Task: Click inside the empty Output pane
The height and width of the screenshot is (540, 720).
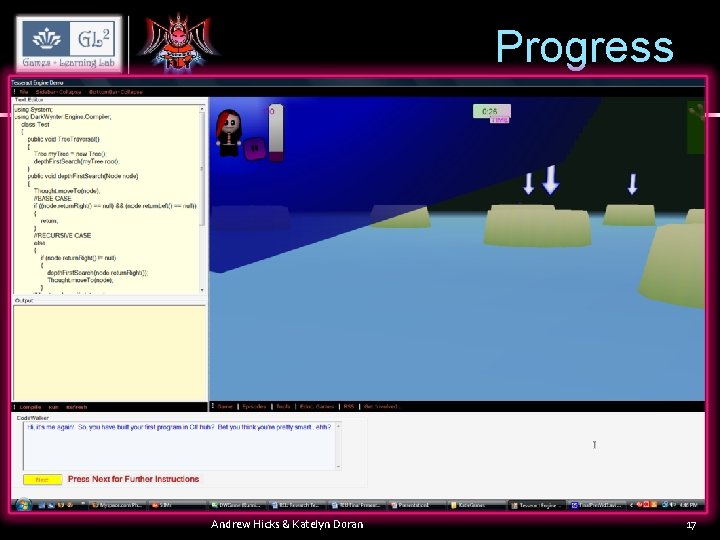Action: tap(109, 353)
